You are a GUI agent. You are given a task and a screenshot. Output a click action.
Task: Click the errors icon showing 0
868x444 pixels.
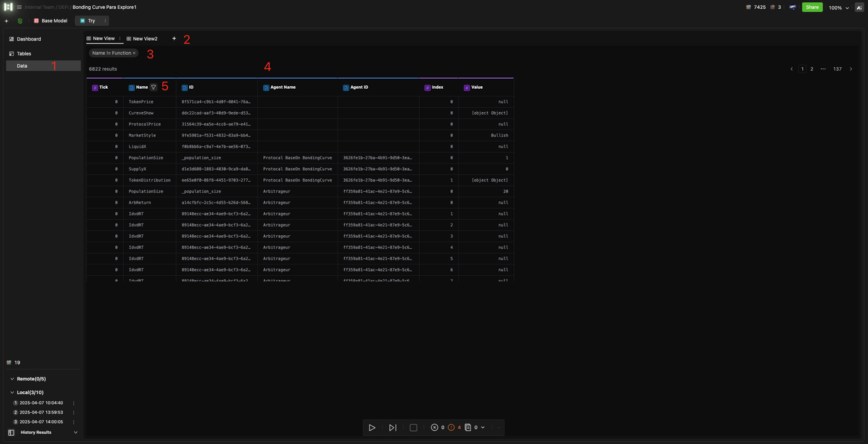435,428
